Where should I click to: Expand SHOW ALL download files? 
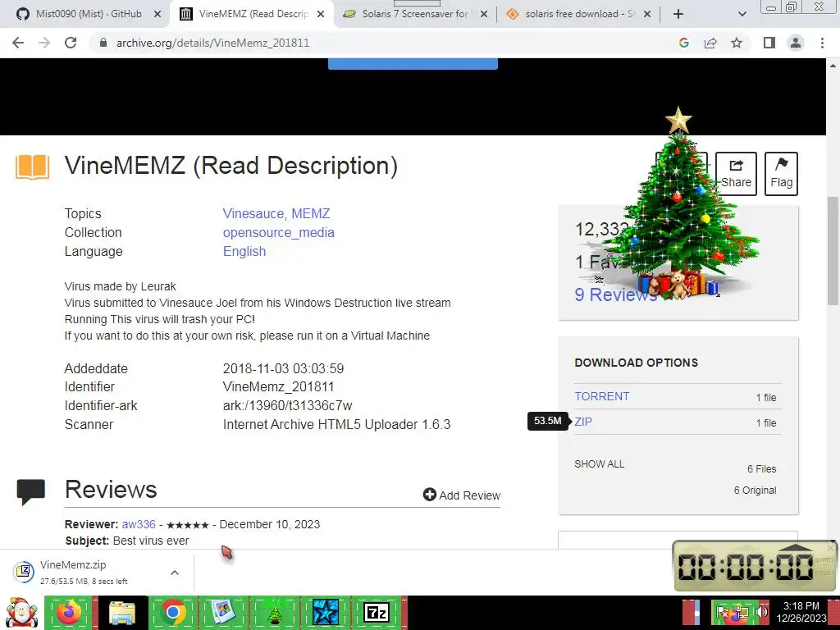[600, 464]
